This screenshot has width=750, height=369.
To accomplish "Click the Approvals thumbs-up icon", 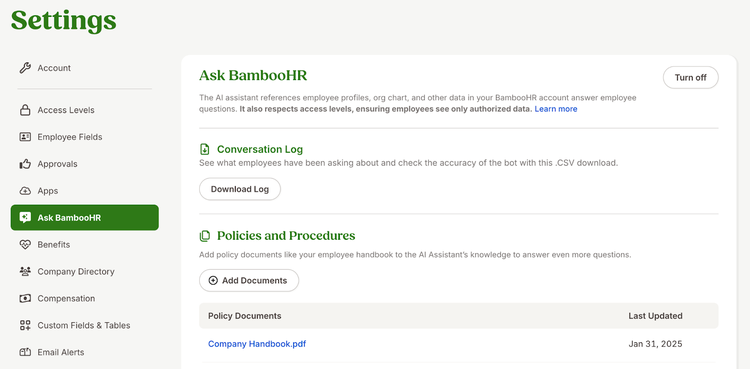I will tap(25, 164).
